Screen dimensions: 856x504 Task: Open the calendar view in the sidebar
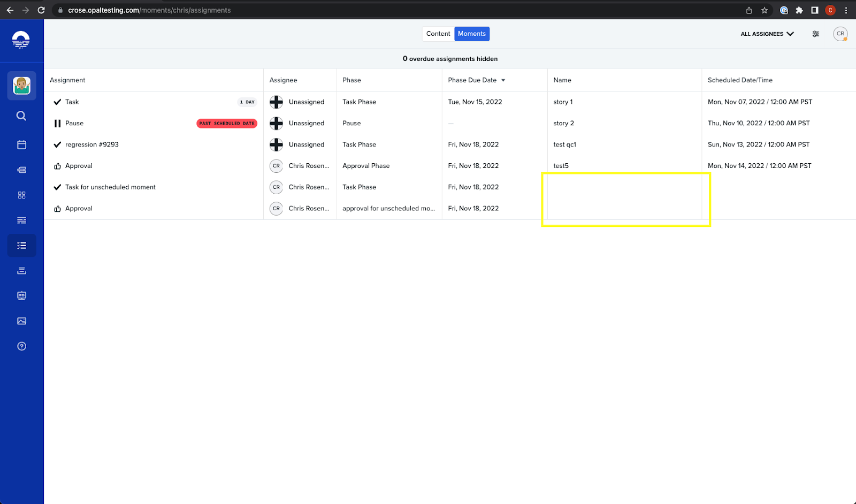(21, 144)
